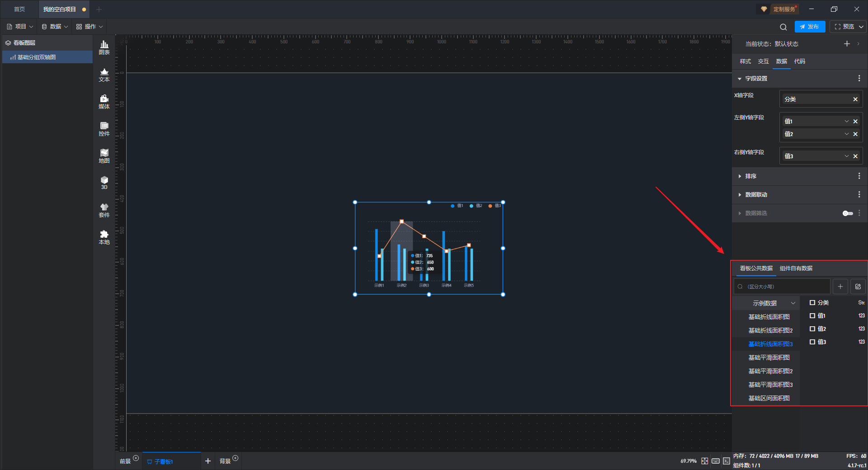The width and height of the screenshot is (868, 470).
Task: Open the 数据联动 three-dot menu
Action: pyautogui.click(x=859, y=194)
